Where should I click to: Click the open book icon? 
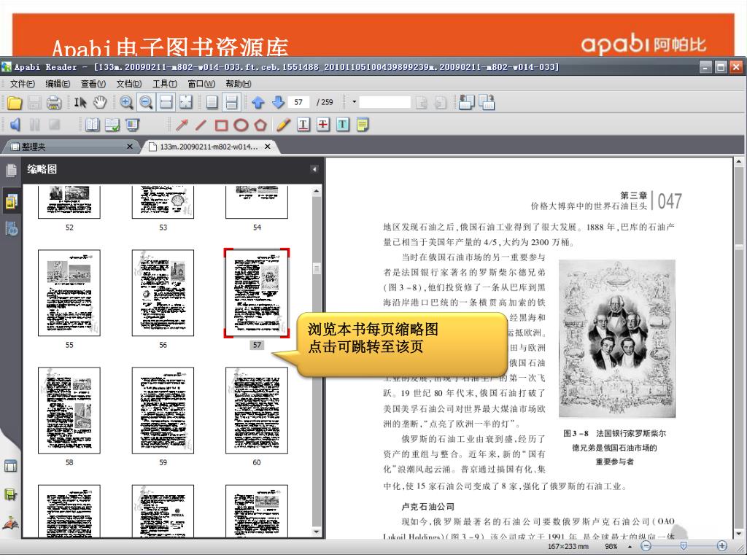pos(92,125)
